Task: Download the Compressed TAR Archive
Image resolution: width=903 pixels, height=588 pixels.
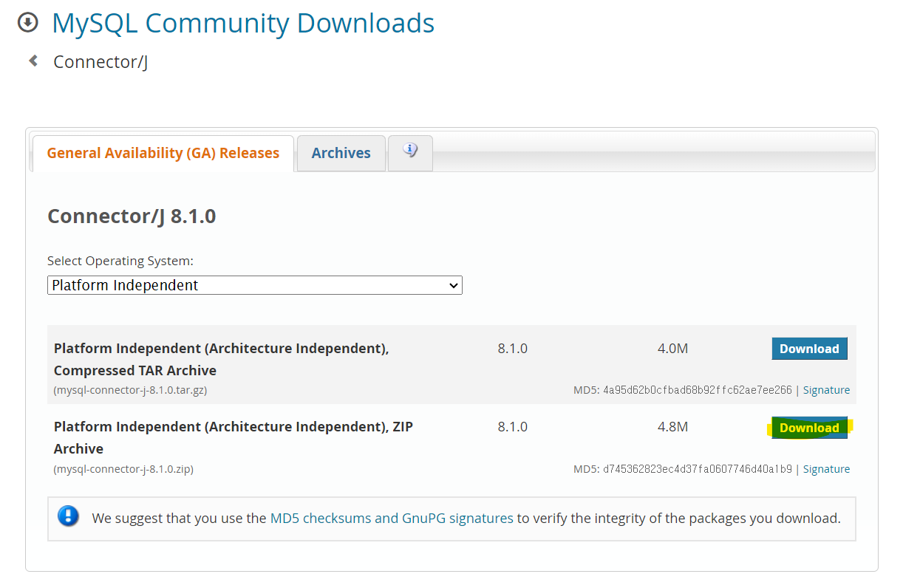Action: [x=809, y=349]
